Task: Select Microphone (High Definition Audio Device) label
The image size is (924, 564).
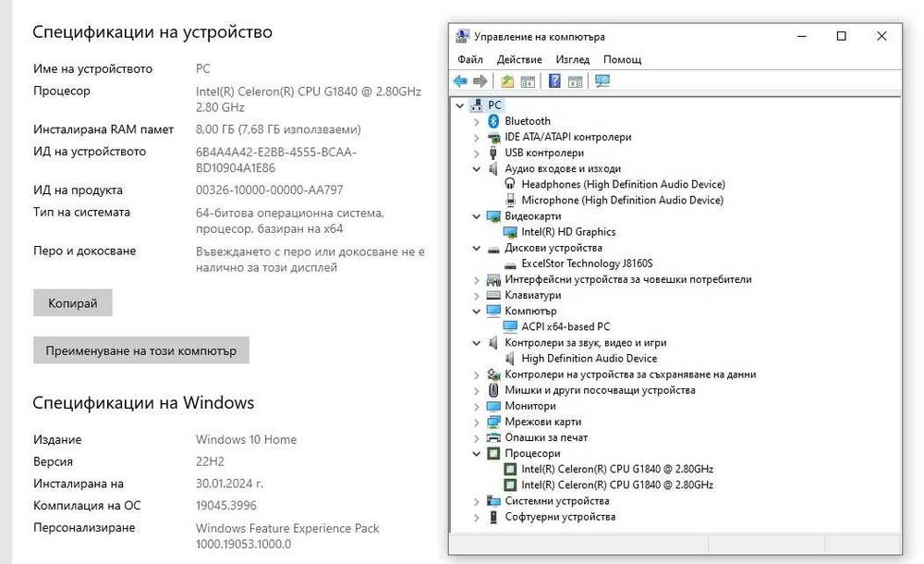Action: coord(622,200)
